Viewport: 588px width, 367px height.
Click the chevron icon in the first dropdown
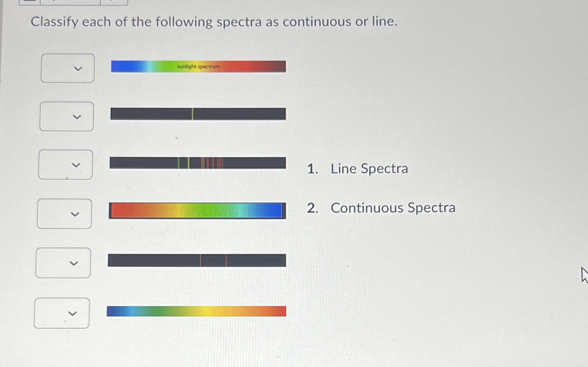[78, 69]
